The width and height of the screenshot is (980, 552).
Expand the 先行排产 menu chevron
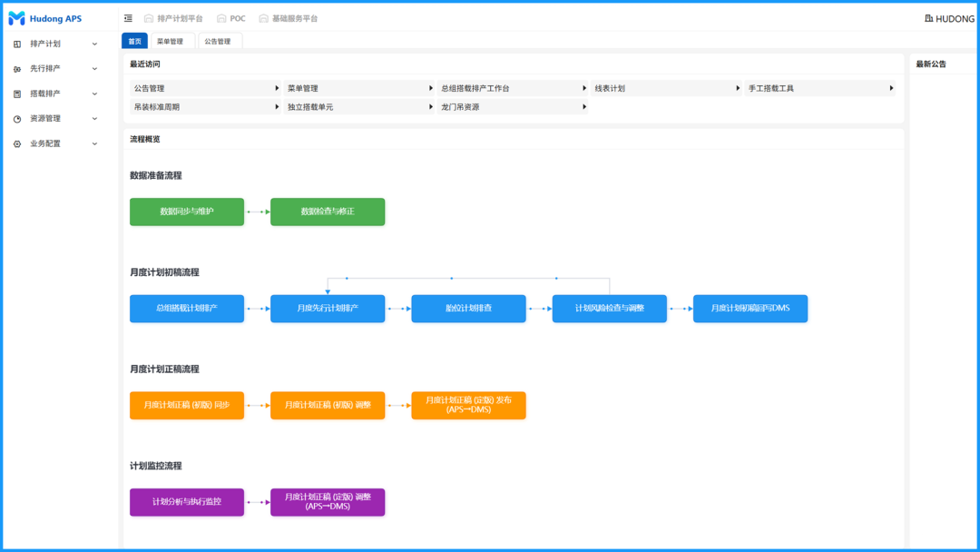click(94, 69)
